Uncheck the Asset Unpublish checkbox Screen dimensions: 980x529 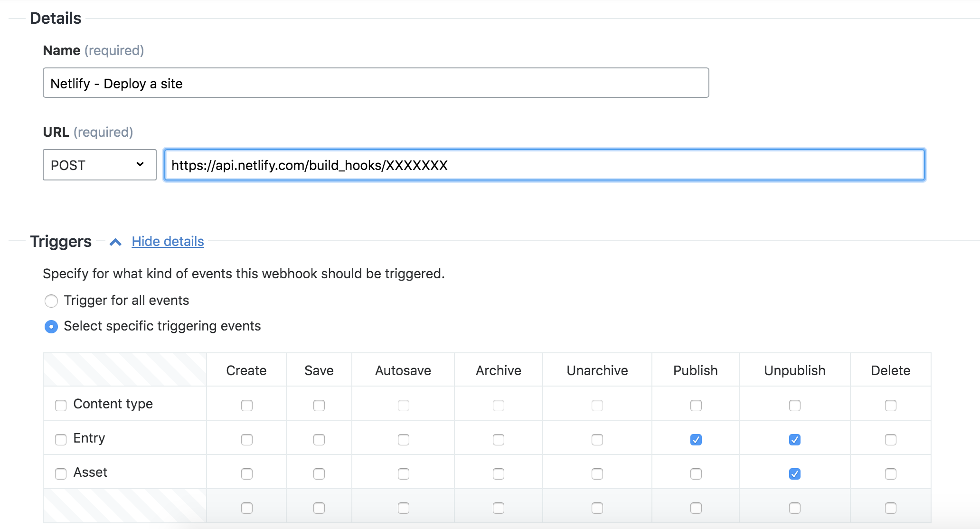794,474
